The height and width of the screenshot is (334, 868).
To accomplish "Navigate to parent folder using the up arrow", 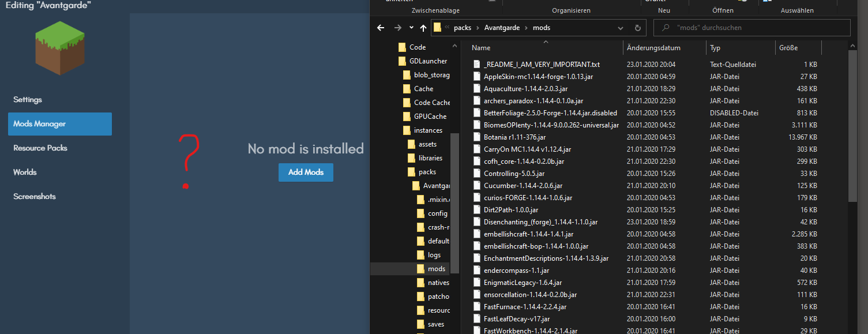I will point(423,27).
